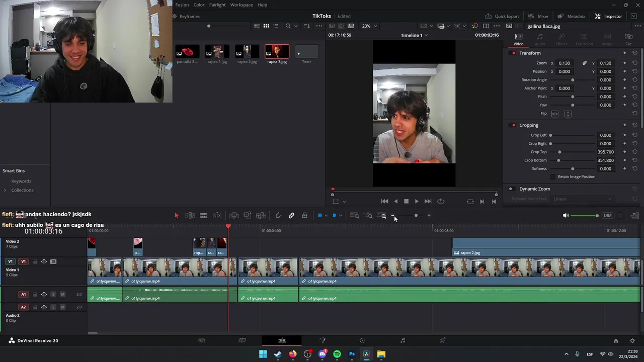Image resolution: width=644 pixels, height=362 pixels.
Task: Open Photoshop from the taskbar
Action: point(352,354)
